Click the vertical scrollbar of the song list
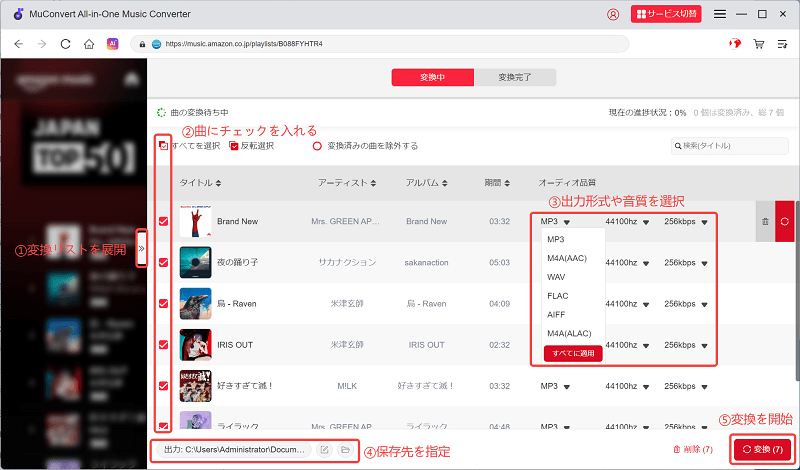This screenshot has width=800, height=470. tap(797, 290)
